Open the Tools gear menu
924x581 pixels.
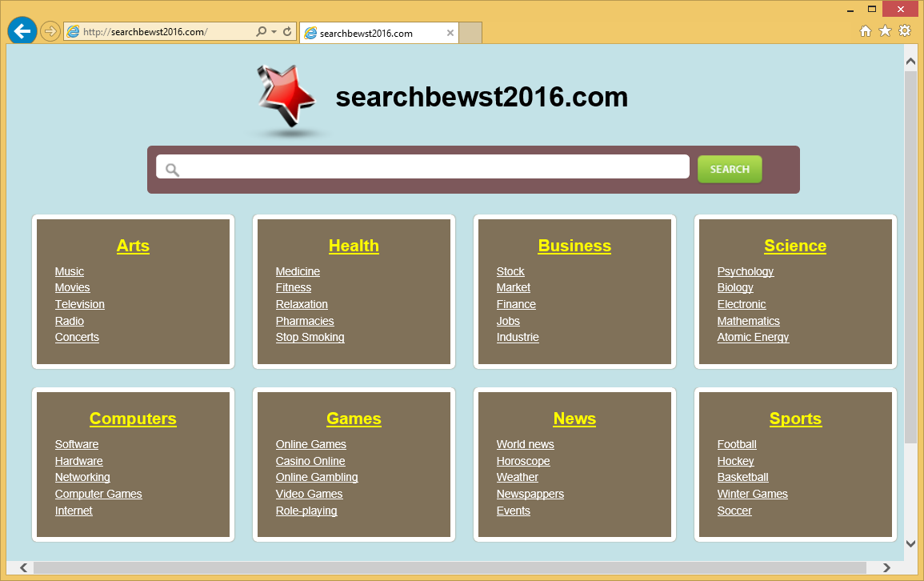coord(905,30)
